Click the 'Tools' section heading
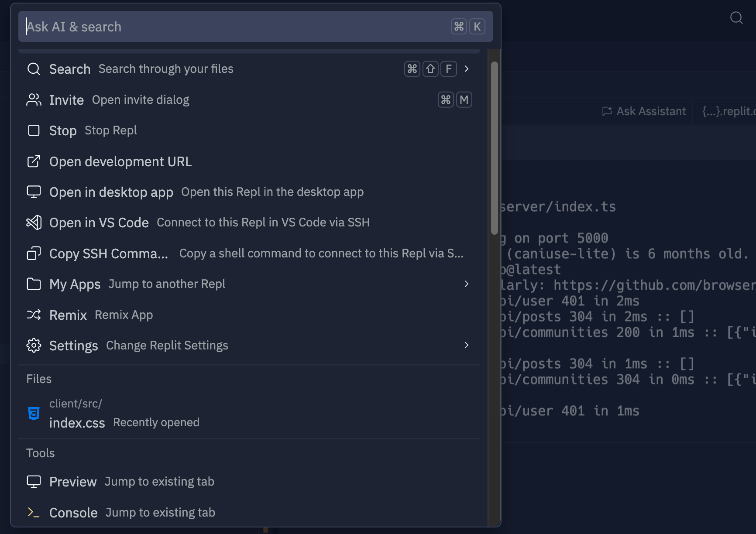Screen dimensions: 756x534 pyautogui.click(x=41, y=453)
